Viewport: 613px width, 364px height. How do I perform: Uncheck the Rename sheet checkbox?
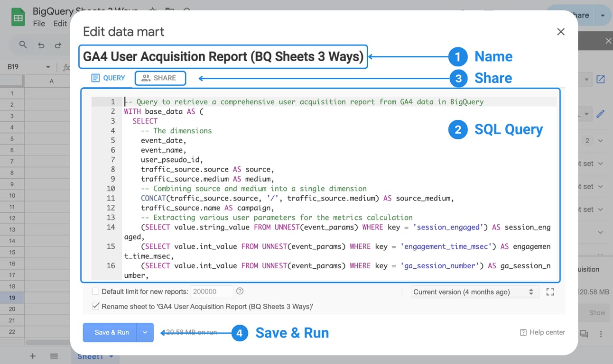tap(96, 306)
